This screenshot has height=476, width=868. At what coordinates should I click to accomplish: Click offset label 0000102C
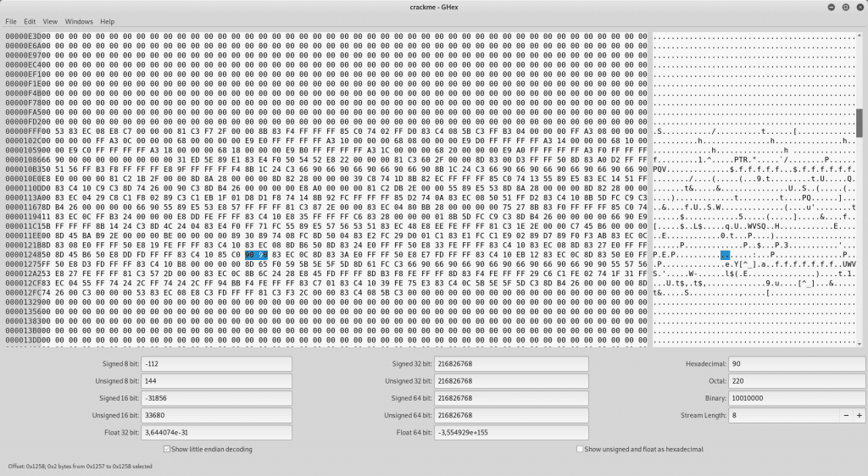[x=23, y=141]
